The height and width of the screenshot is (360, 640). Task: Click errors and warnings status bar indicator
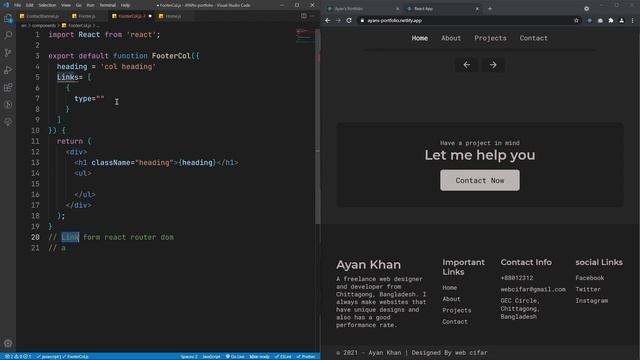(18, 357)
